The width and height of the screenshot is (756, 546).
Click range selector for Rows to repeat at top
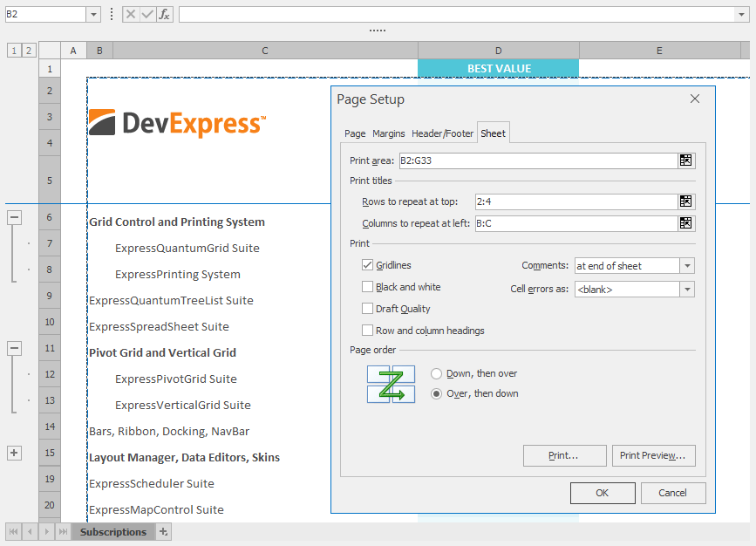685,201
